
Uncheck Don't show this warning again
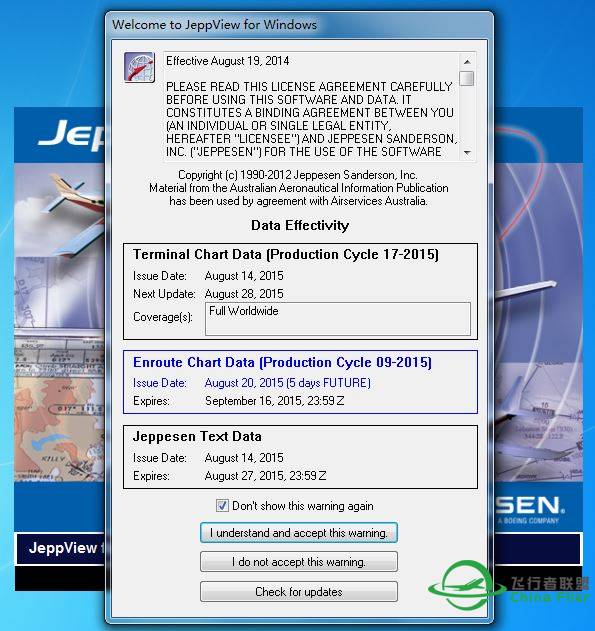(222, 505)
